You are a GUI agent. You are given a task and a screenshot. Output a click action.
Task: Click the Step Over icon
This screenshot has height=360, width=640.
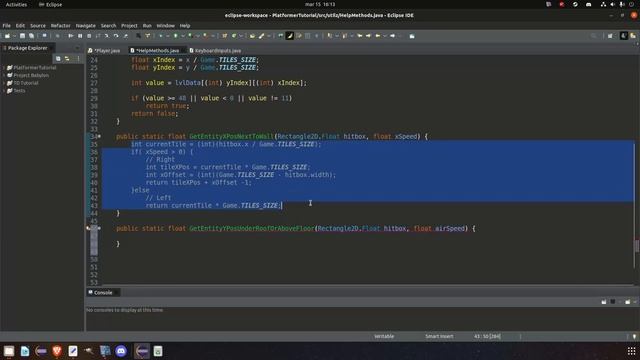click(x=116, y=36)
